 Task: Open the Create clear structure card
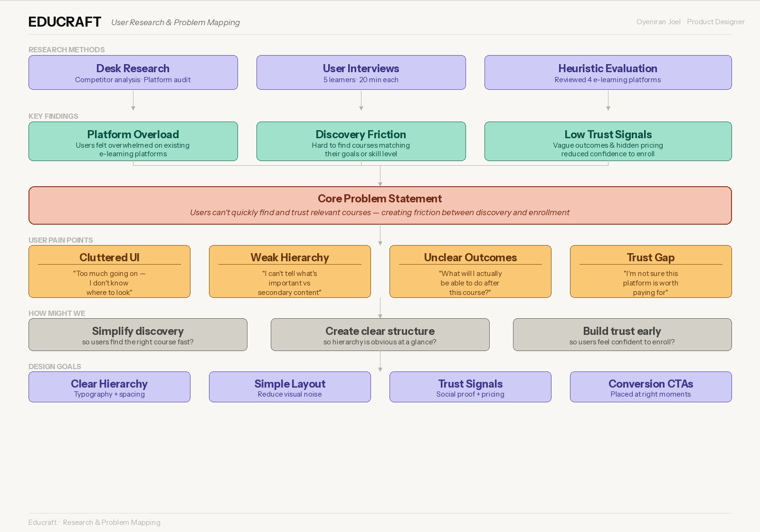point(380,334)
